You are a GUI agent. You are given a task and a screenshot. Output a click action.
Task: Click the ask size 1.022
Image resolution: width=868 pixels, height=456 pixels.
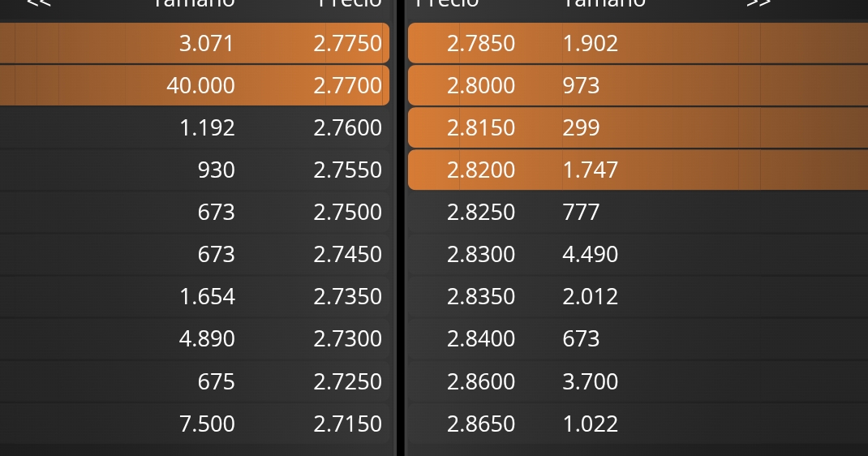[x=590, y=424]
